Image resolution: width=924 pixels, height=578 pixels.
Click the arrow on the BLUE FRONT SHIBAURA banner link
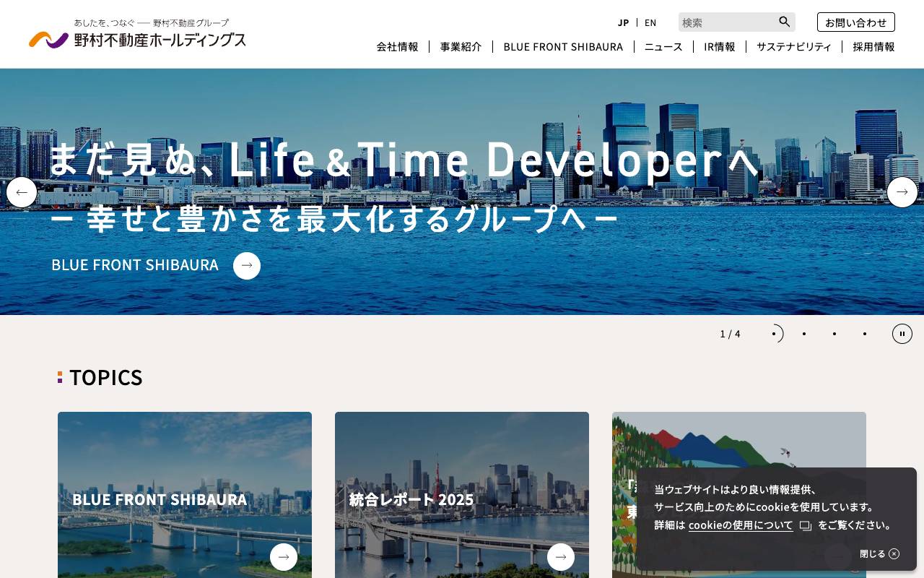[247, 265]
